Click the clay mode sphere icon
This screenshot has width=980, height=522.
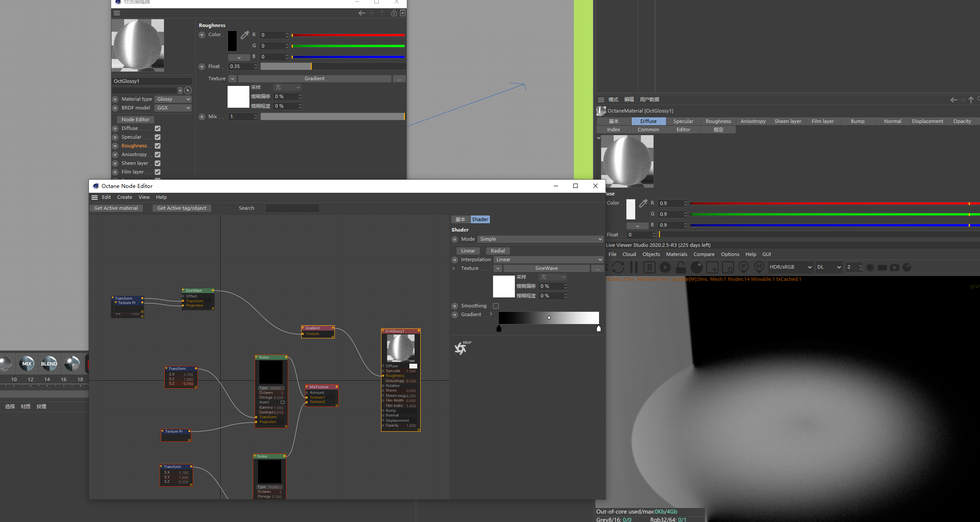pyautogui.click(x=697, y=267)
